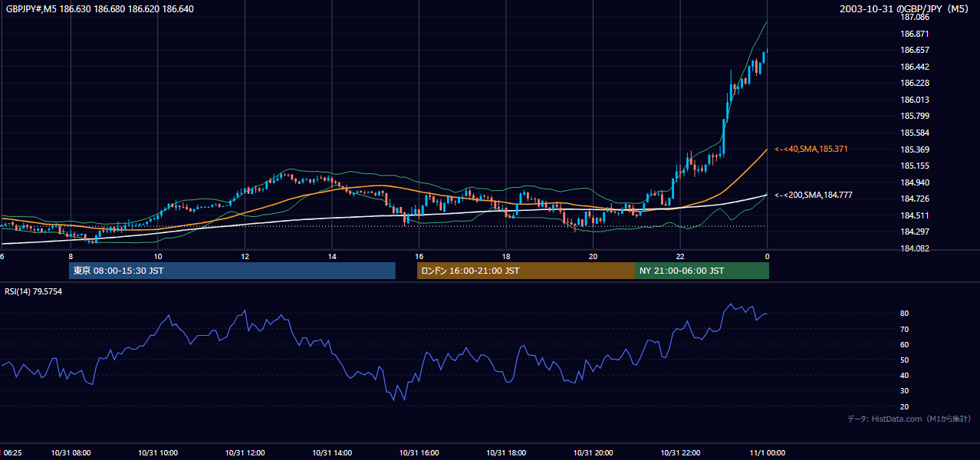Click hour-axis label 12 under the price chart
Image resolution: width=980 pixels, height=460 pixels.
pyautogui.click(x=245, y=256)
